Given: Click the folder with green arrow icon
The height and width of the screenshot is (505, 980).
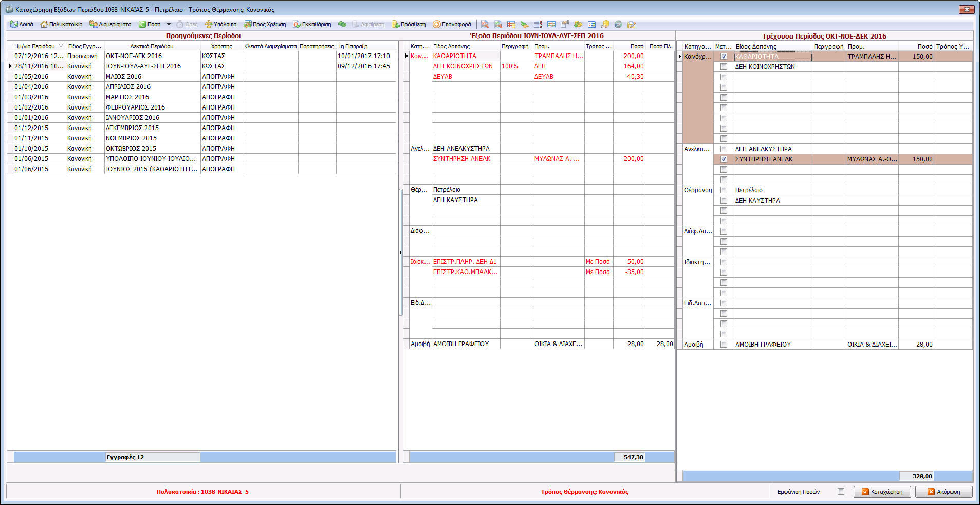Looking at the screenshot, I should (x=578, y=24).
